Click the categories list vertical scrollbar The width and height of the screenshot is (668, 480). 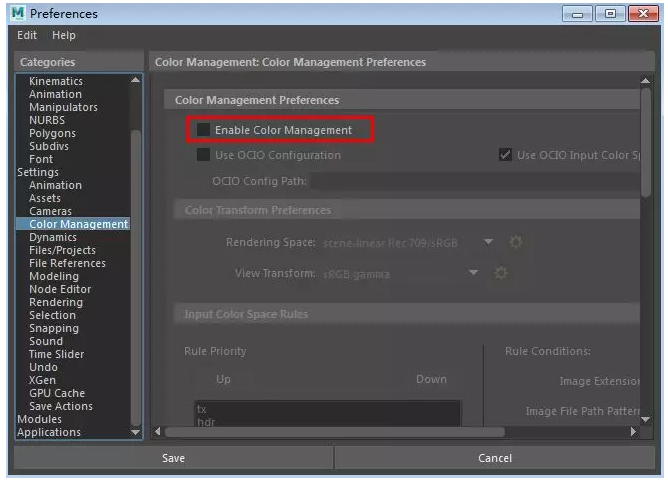pos(135,277)
